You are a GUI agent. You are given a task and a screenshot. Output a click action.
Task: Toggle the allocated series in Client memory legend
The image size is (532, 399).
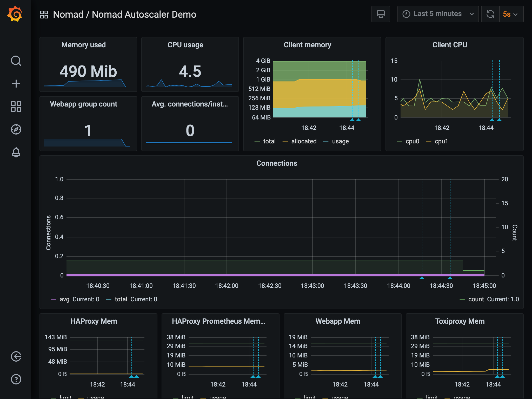coord(304,141)
